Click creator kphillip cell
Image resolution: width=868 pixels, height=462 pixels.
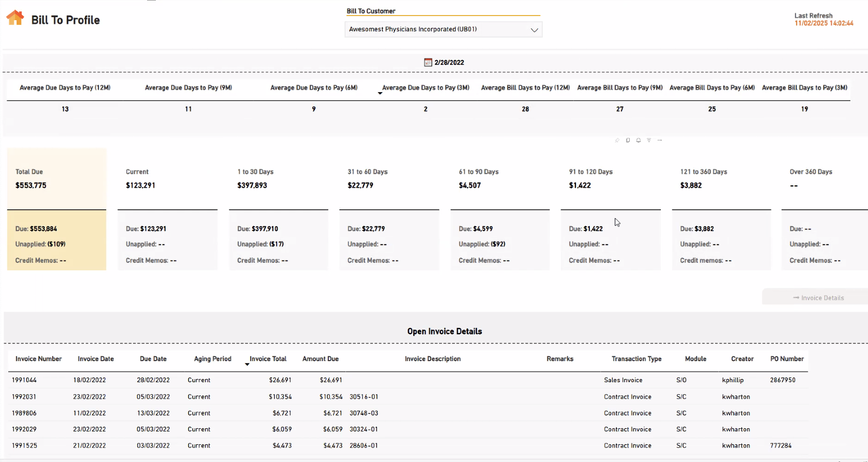[x=733, y=380]
